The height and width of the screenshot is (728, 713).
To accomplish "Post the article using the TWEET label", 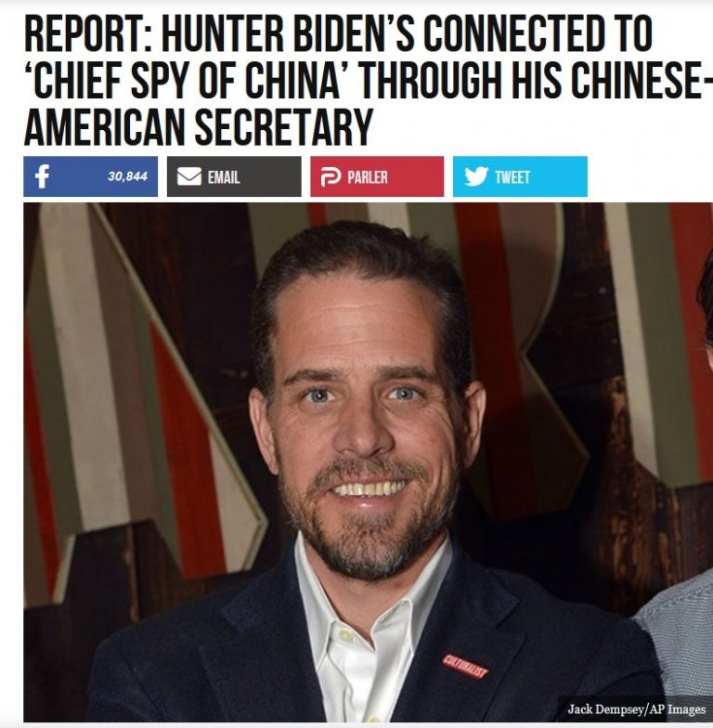I will (x=512, y=177).
